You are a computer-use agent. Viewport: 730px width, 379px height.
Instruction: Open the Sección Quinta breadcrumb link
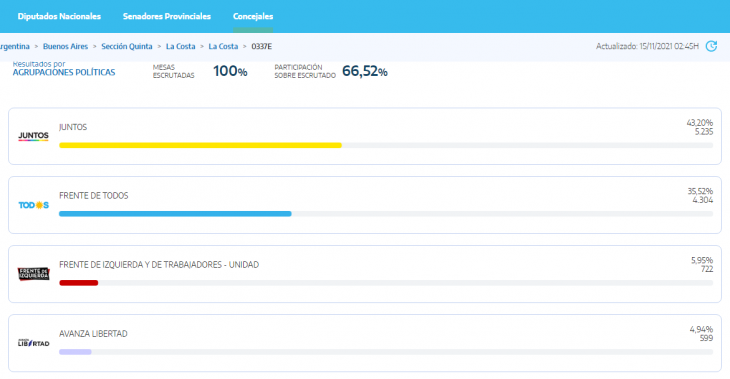point(127,47)
